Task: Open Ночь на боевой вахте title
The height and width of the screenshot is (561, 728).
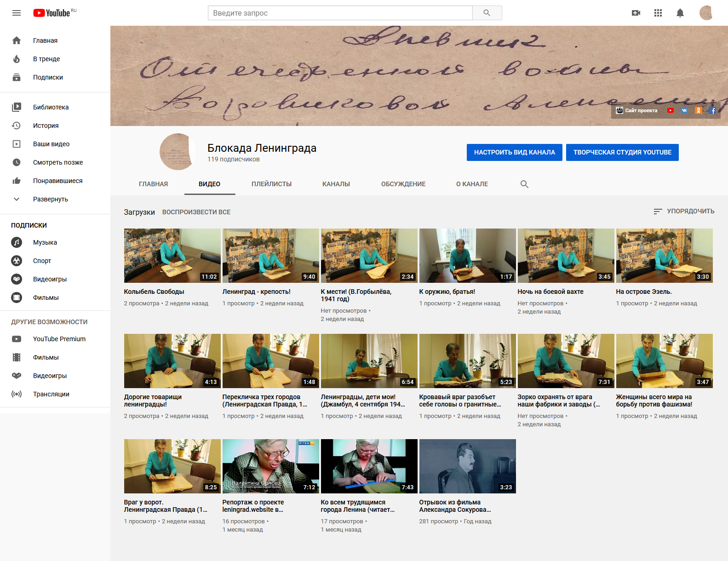Action: pyautogui.click(x=550, y=292)
